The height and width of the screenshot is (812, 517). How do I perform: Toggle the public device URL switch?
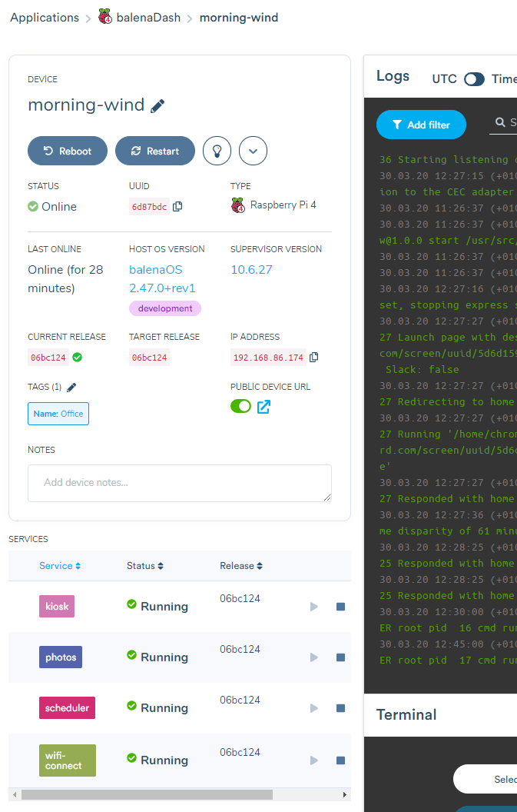[x=240, y=406]
